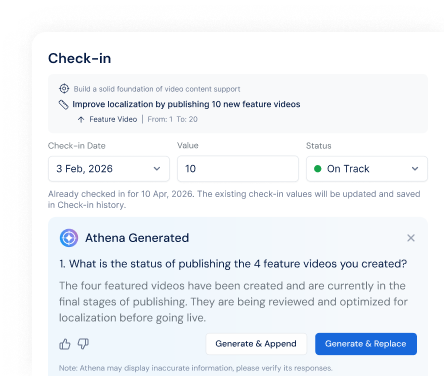The image size is (444, 376).
Task: Click Generate & Append button
Action: pos(256,344)
